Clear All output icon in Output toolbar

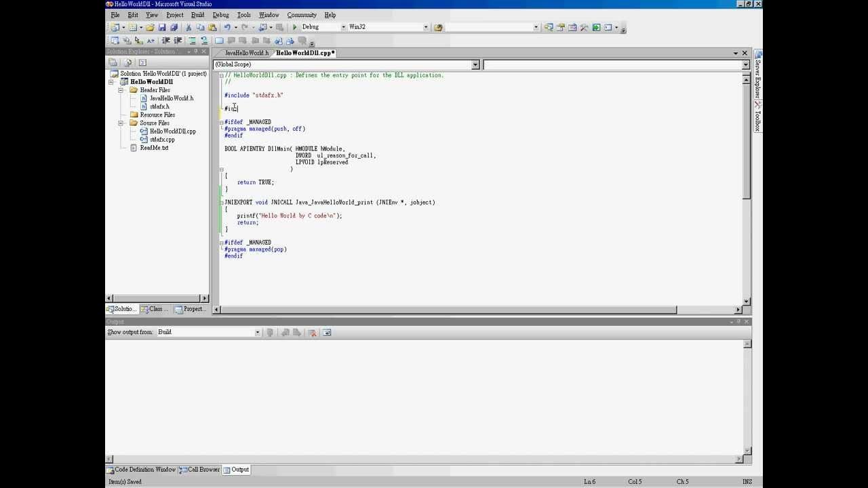pyautogui.click(x=312, y=332)
